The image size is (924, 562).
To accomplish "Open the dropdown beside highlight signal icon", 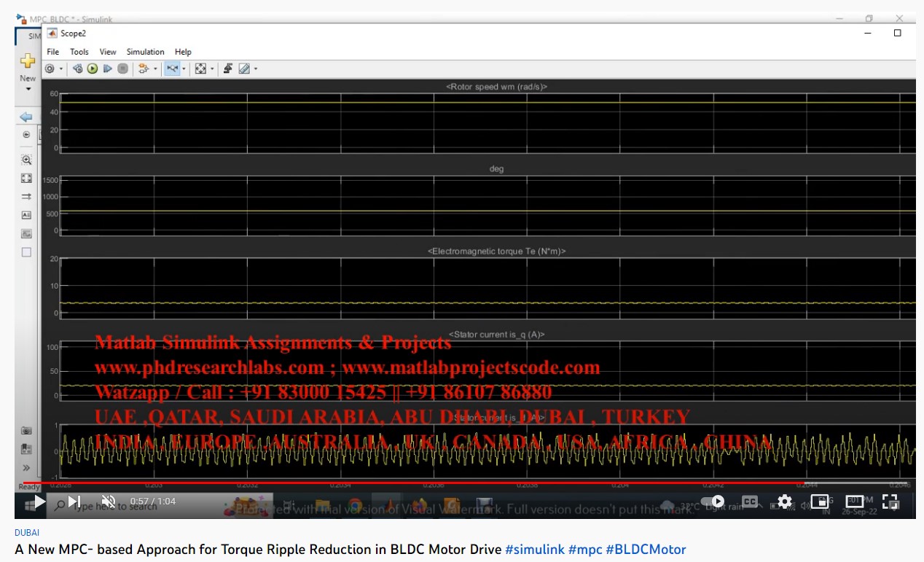I will pos(155,69).
